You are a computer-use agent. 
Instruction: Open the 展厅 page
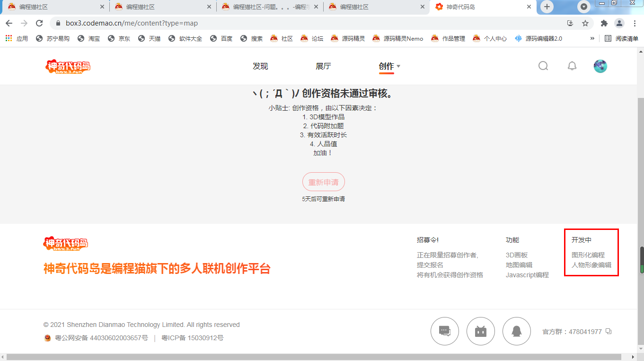pos(323,66)
